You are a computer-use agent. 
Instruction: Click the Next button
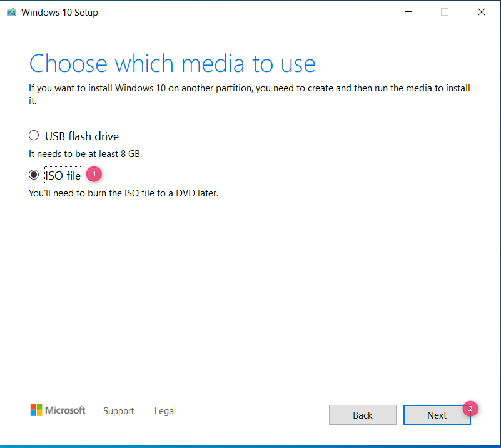[x=437, y=415]
